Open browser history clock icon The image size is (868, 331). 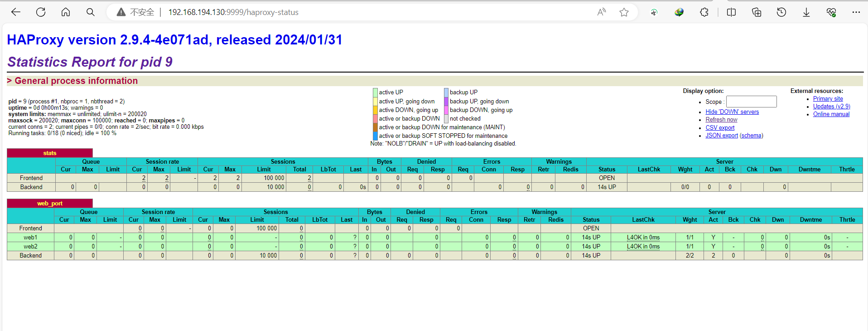pos(781,12)
